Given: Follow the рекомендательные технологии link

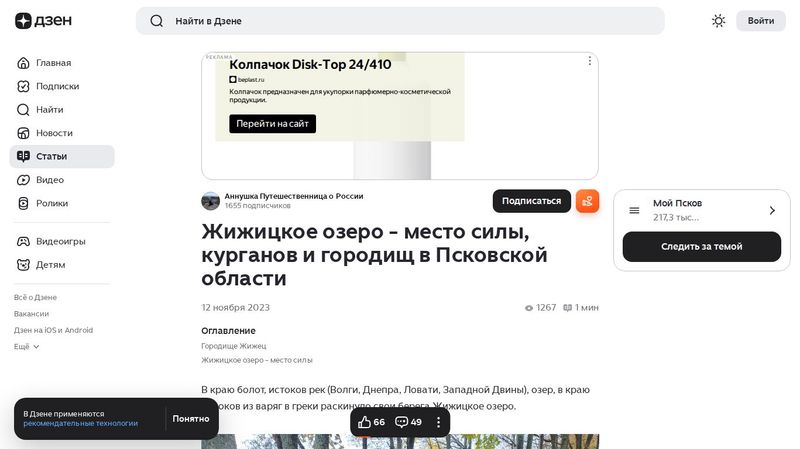Looking at the screenshot, I should tap(80, 423).
